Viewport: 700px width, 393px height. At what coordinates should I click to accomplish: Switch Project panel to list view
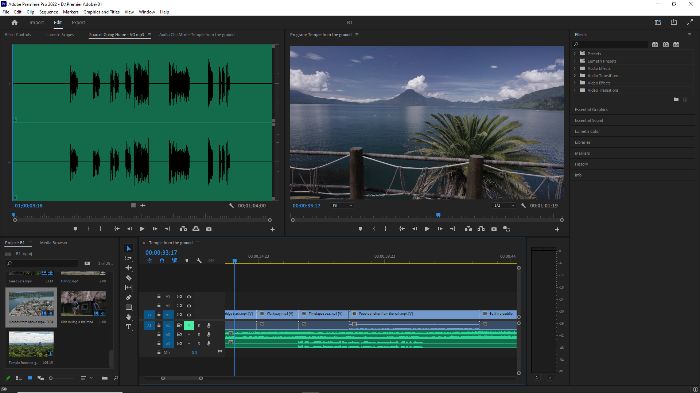(19, 378)
